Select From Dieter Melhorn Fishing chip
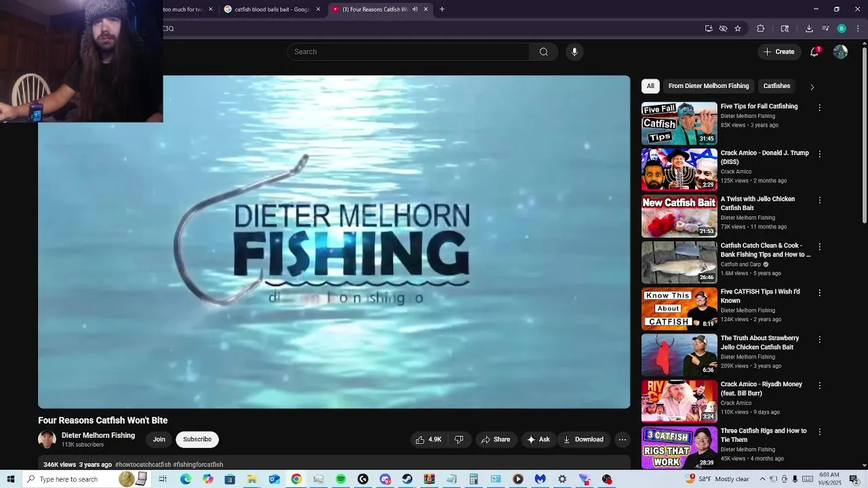The width and height of the screenshot is (868, 488). 709,86
